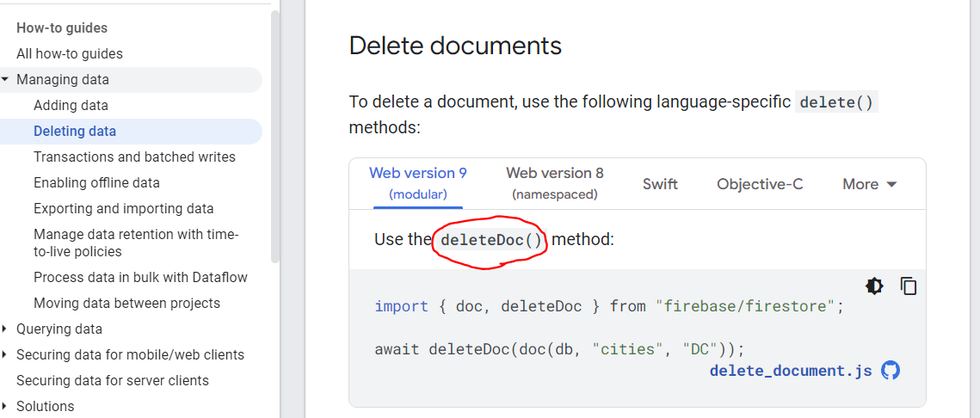Click the await deleteDoc code line

(559, 348)
